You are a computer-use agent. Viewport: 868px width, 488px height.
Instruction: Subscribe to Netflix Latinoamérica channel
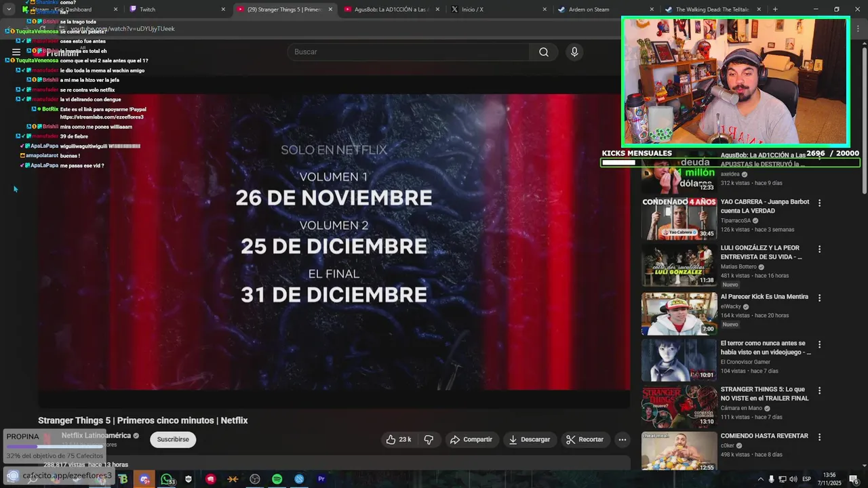[173, 440]
